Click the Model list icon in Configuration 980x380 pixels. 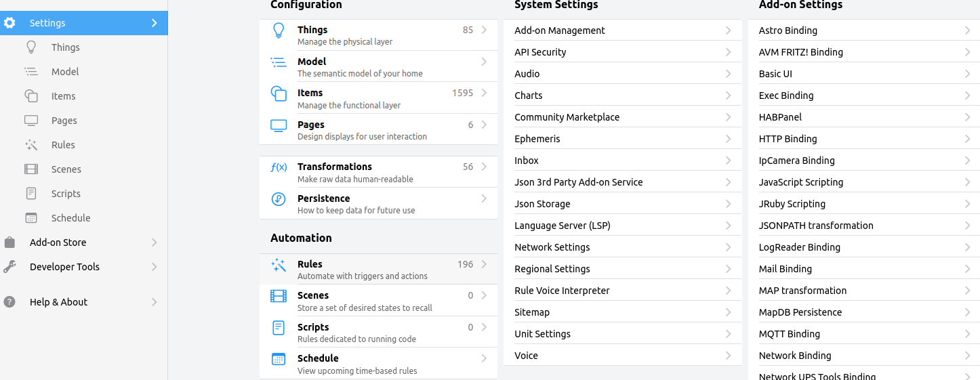pyautogui.click(x=279, y=62)
